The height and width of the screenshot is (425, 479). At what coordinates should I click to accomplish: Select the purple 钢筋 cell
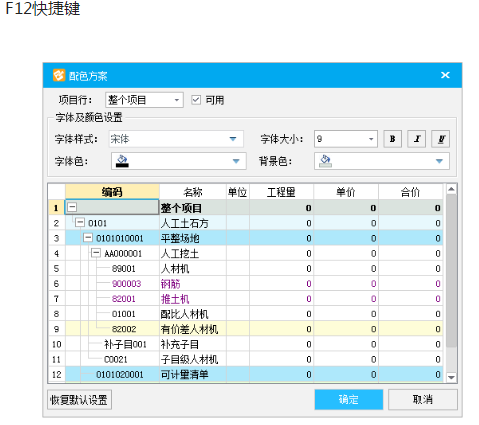pos(193,284)
